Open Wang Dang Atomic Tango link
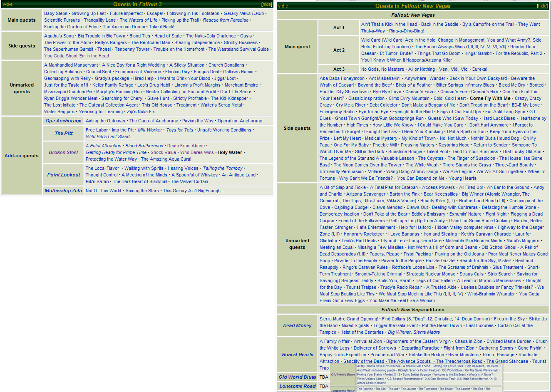 [412, 171]
